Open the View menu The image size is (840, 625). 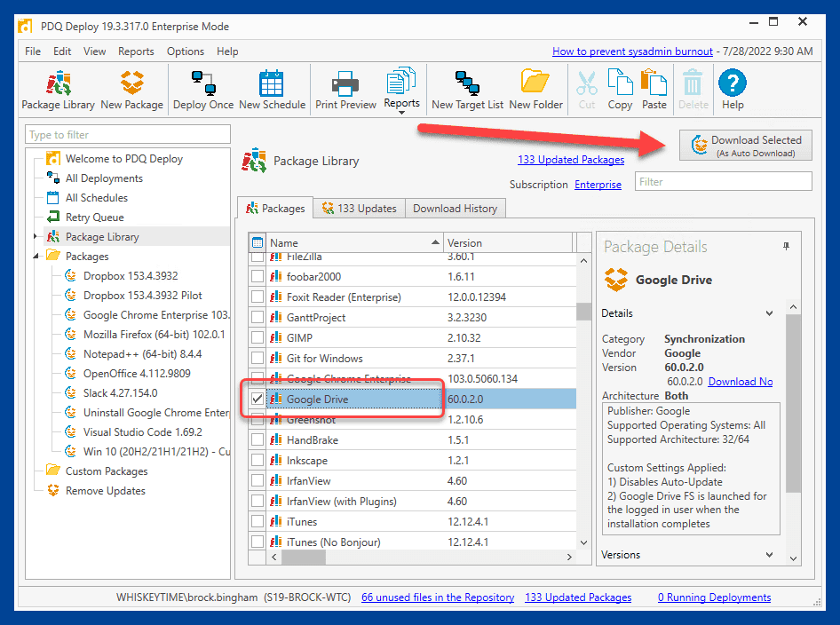pos(94,51)
